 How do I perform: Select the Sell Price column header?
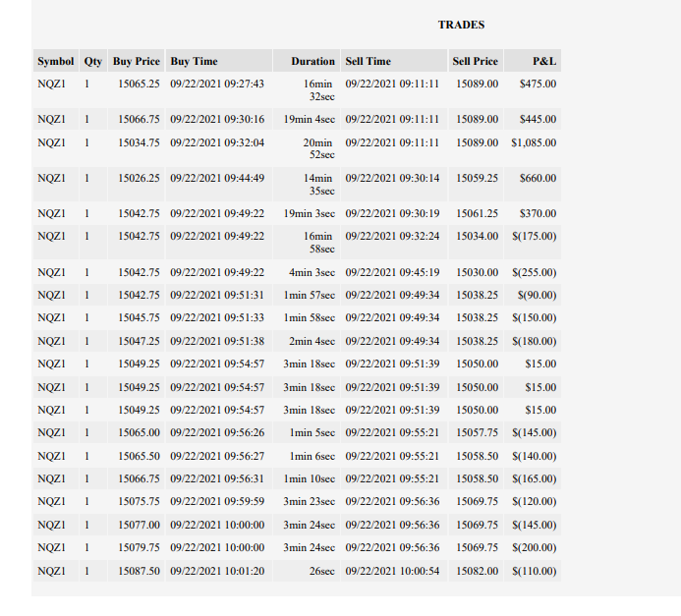click(x=476, y=61)
